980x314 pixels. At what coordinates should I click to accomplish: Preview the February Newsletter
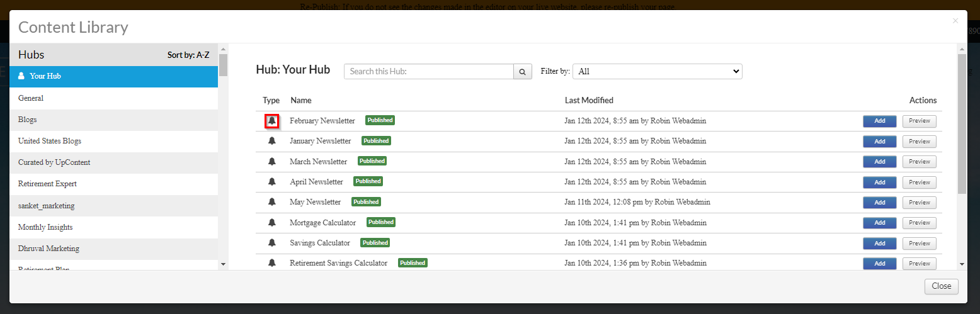pyautogui.click(x=919, y=121)
